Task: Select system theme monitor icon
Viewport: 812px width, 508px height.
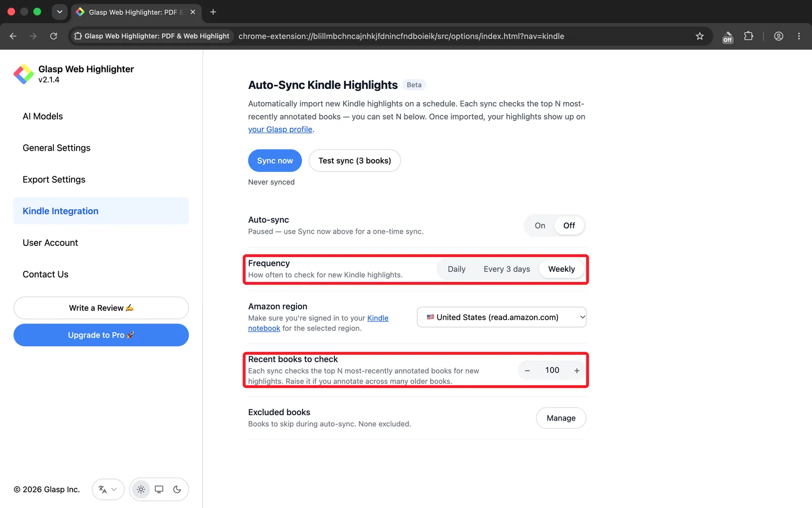Action: [159, 489]
